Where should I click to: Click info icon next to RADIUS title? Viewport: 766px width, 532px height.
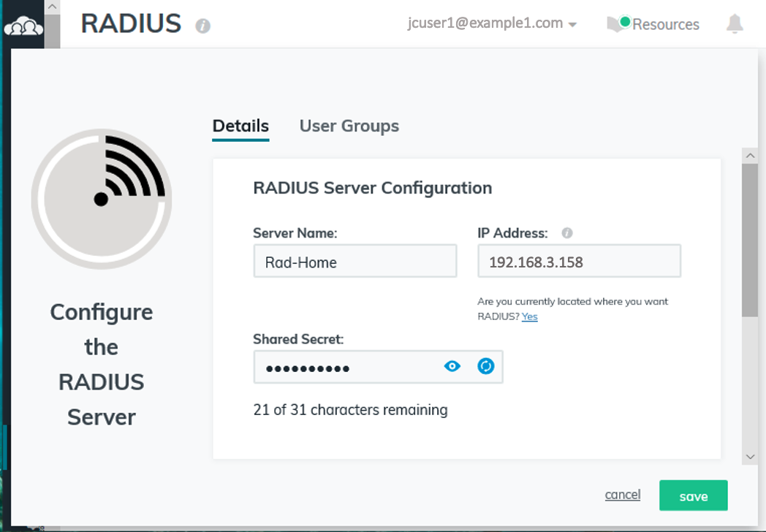tap(203, 26)
